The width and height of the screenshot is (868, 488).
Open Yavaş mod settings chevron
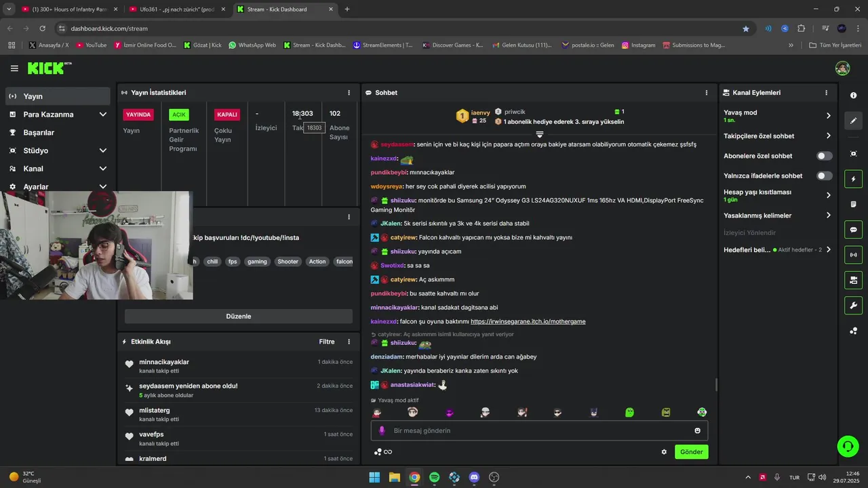pyautogui.click(x=828, y=116)
